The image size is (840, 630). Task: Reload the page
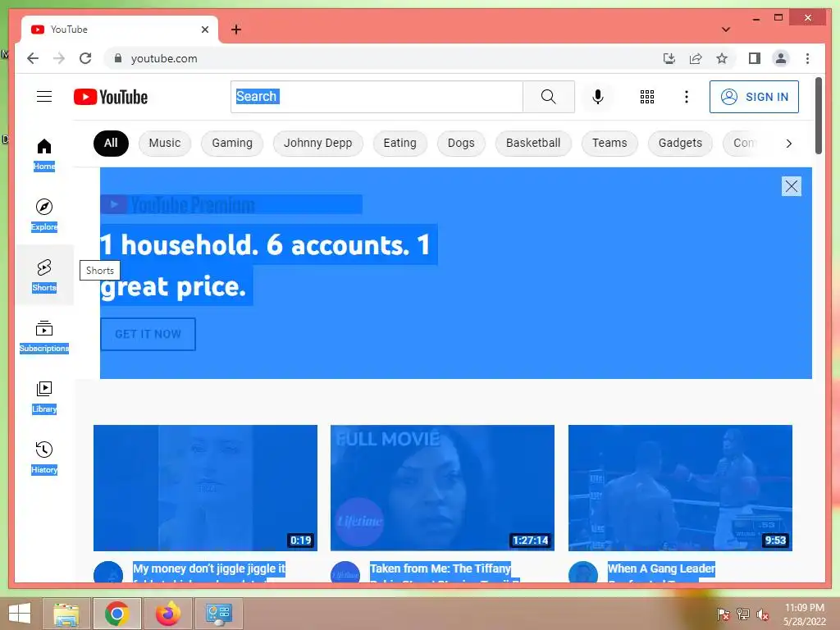pos(85,58)
